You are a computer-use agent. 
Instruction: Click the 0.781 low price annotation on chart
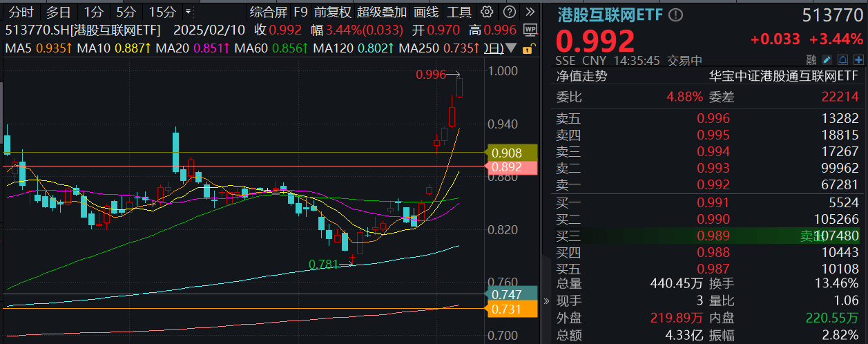324,264
